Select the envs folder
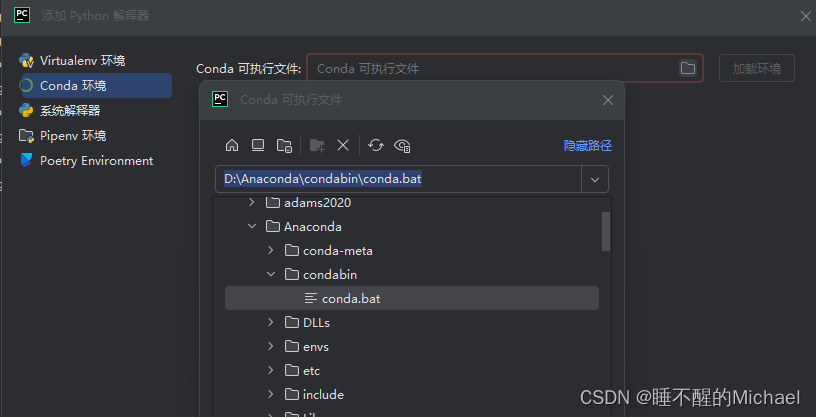Image resolution: width=816 pixels, height=417 pixels. pos(307,346)
